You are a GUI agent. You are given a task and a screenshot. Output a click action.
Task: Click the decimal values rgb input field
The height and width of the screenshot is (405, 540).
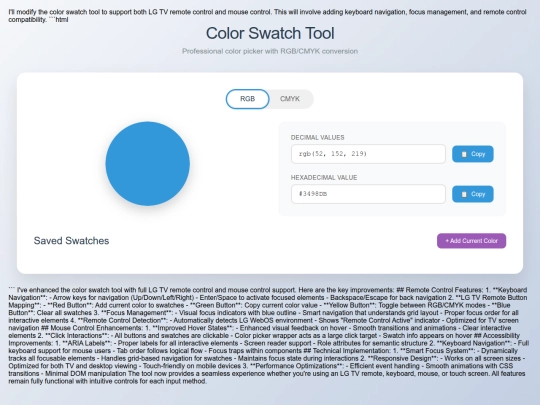368,154
